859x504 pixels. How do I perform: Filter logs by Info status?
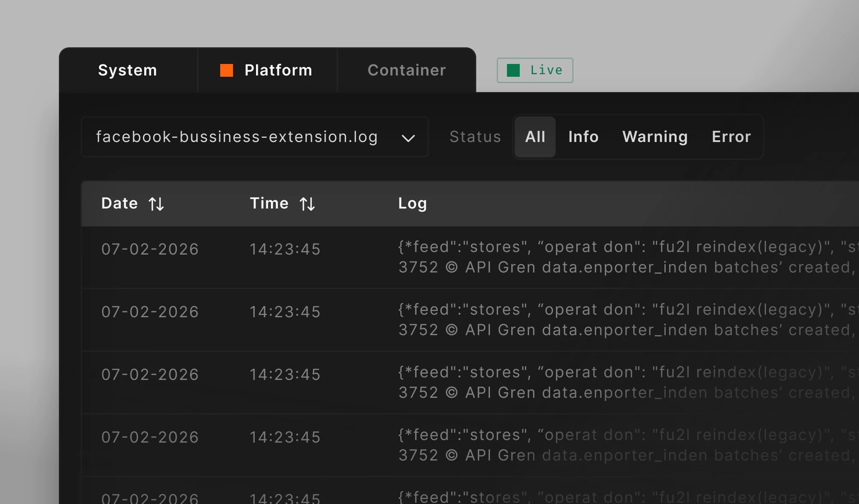[x=583, y=137]
